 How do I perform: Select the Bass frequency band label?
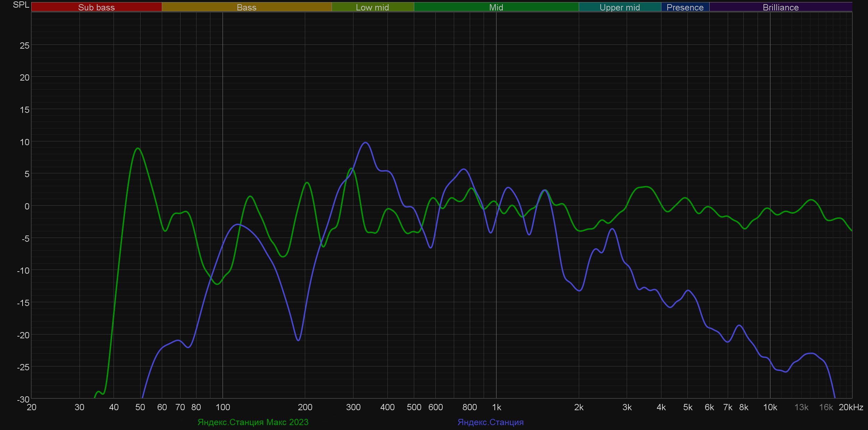[247, 7]
